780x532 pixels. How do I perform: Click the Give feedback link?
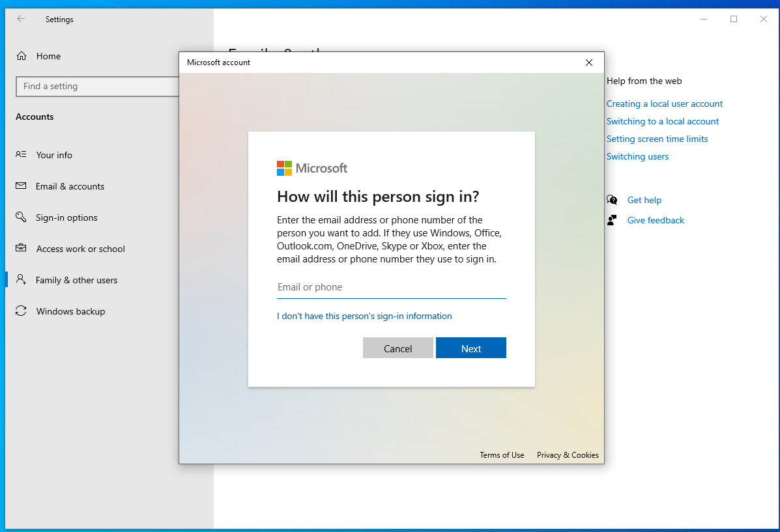click(x=656, y=220)
